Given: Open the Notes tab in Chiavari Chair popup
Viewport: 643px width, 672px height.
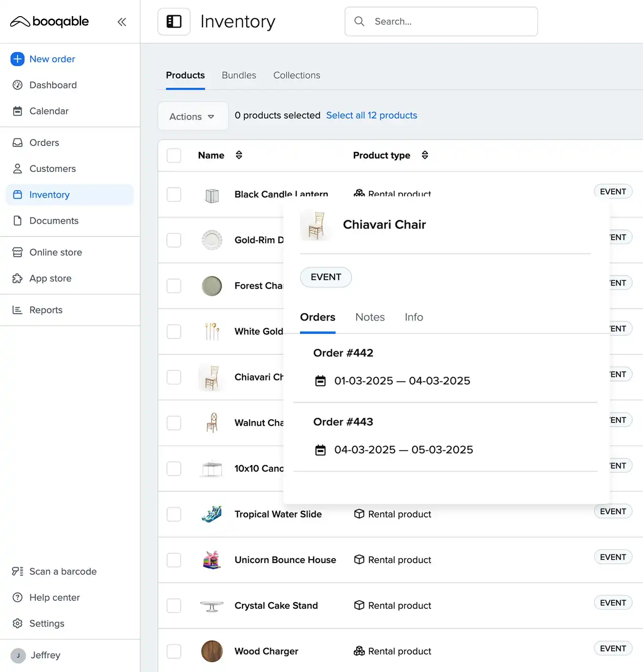Looking at the screenshot, I should [x=370, y=317].
